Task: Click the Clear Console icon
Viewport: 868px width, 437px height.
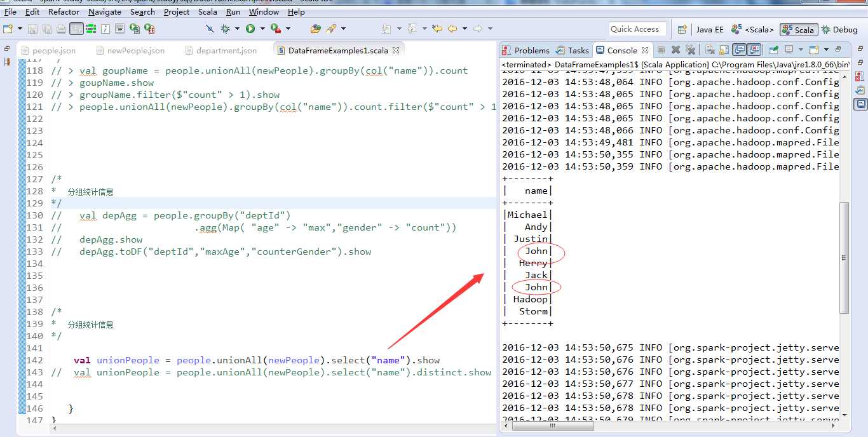Action: pos(710,50)
